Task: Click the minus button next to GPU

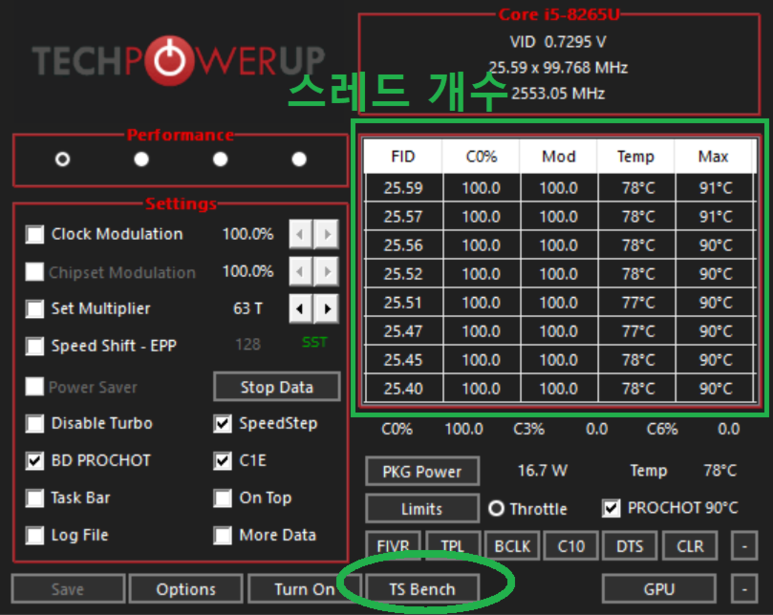Action: coord(744,588)
